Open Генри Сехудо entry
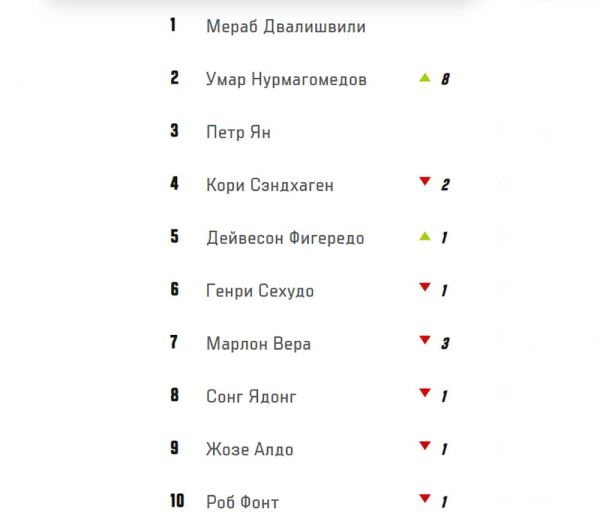Image resolution: width=600 pixels, height=531 pixels. click(x=260, y=291)
